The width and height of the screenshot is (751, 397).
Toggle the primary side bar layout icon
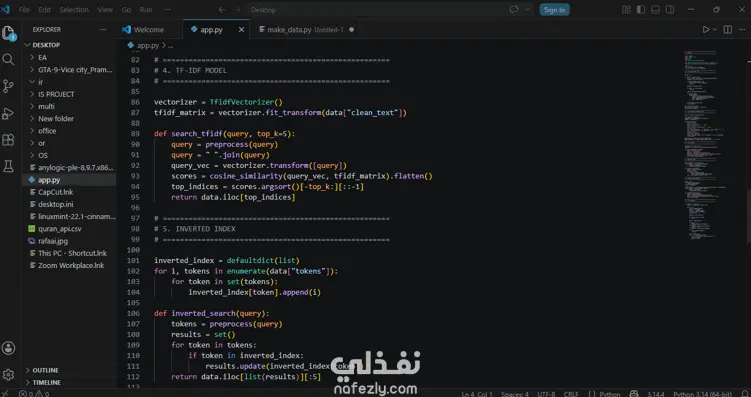(x=641, y=10)
